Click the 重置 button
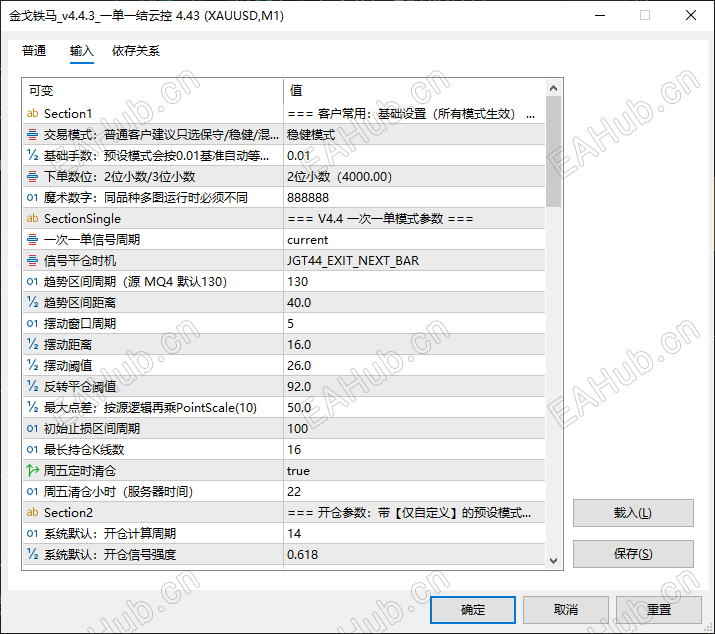715x634 pixels. pyautogui.click(x=659, y=610)
